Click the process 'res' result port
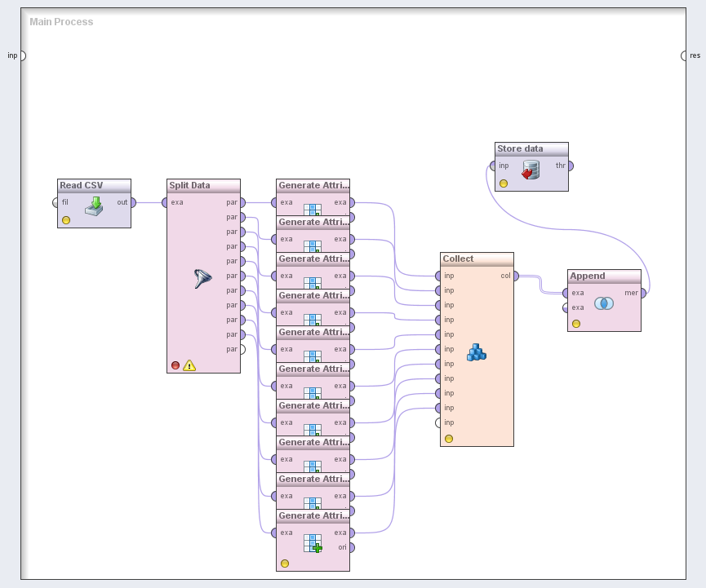 click(684, 55)
